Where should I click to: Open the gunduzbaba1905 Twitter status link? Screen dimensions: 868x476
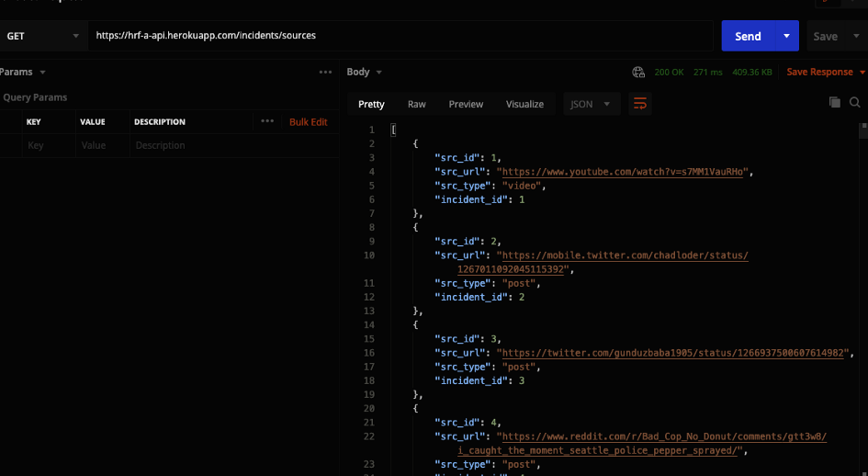[672, 353]
